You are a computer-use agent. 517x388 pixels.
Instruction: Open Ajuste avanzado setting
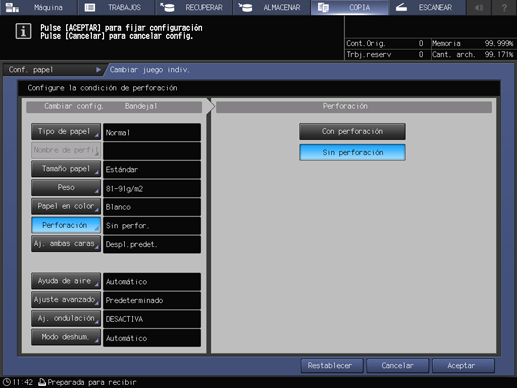(x=66, y=300)
